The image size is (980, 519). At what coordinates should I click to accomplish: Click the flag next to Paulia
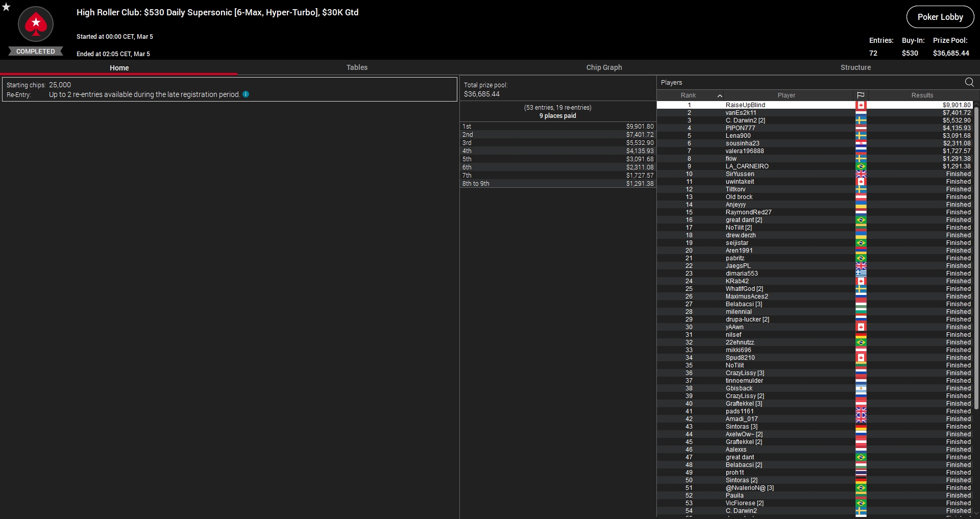[861, 496]
